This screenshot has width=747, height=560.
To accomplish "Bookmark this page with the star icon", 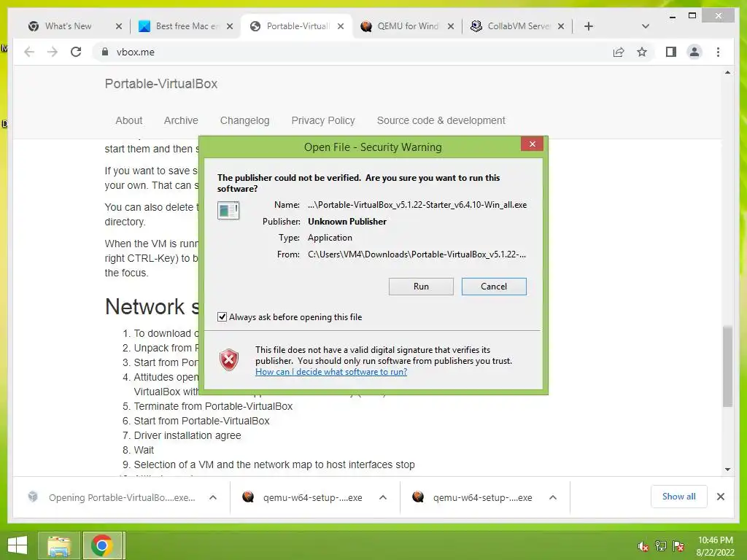I will 642,52.
